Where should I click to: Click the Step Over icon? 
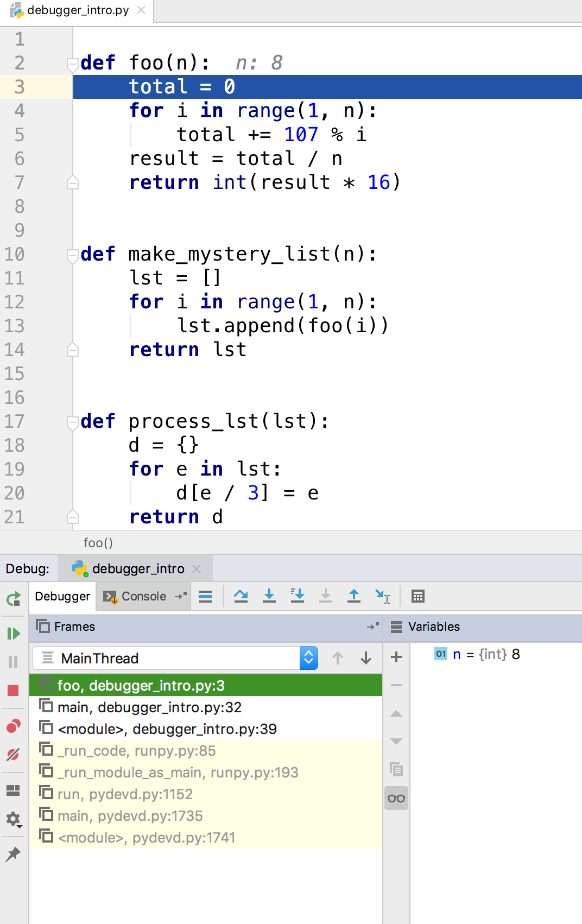tap(241, 596)
